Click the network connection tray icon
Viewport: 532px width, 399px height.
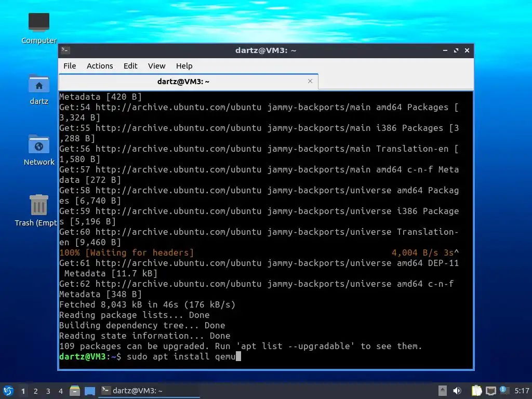click(490, 391)
